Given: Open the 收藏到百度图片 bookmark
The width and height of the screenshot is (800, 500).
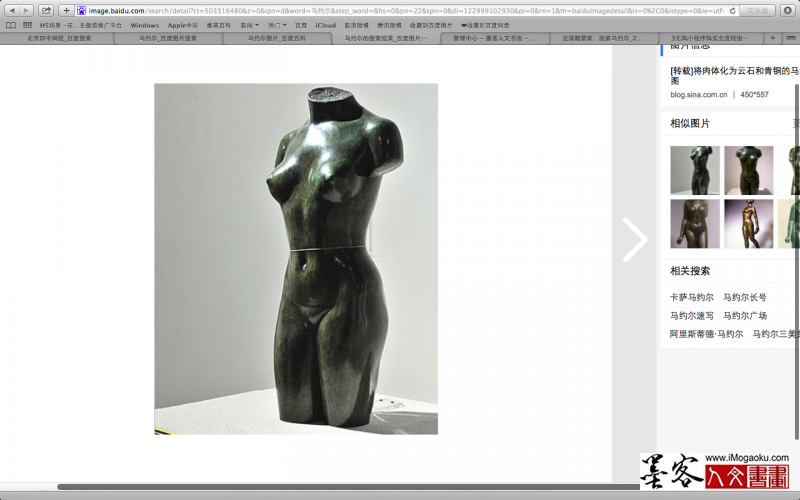Looking at the screenshot, I should [x=431, y=25].
